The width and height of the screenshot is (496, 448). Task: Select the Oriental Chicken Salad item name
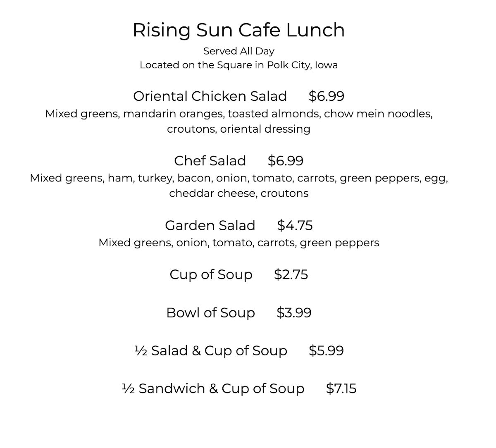click(x=210, y=96)
